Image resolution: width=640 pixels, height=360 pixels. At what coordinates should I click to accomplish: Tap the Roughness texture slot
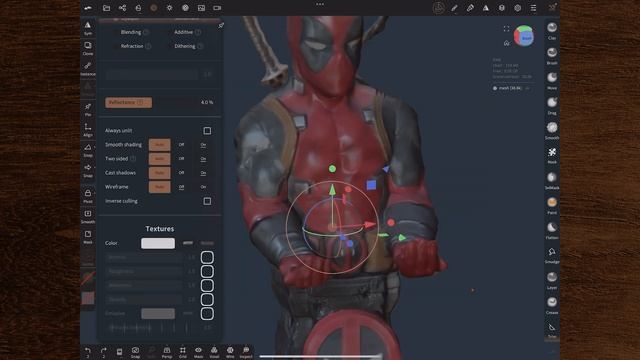pos(207,271)
